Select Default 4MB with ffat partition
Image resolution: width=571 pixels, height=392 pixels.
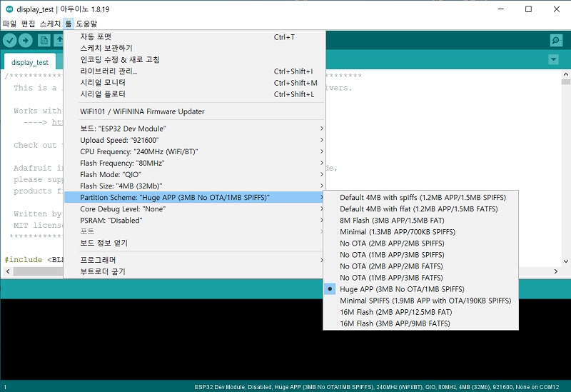(x=420, y=208)
